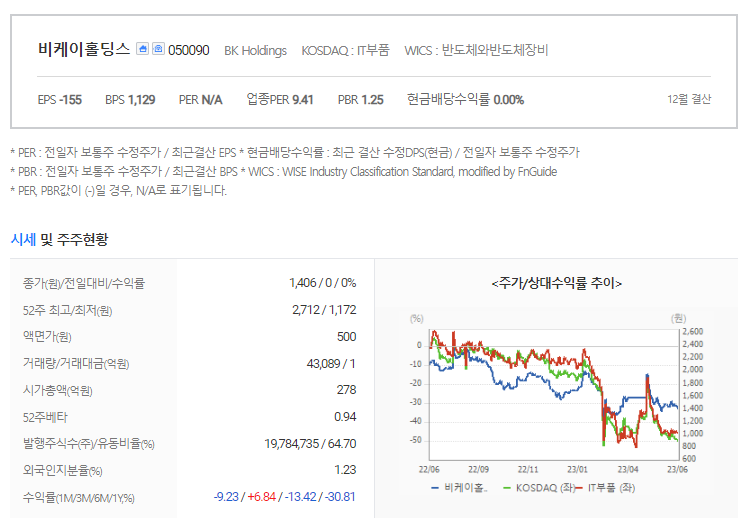Select the 시세 및 주주현황 section heading
The height and width of the screenshot is (518, 744).
point(59,239)
